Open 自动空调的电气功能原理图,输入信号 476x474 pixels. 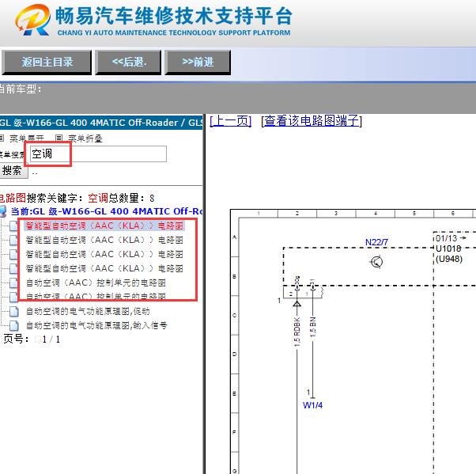[96, 326]
